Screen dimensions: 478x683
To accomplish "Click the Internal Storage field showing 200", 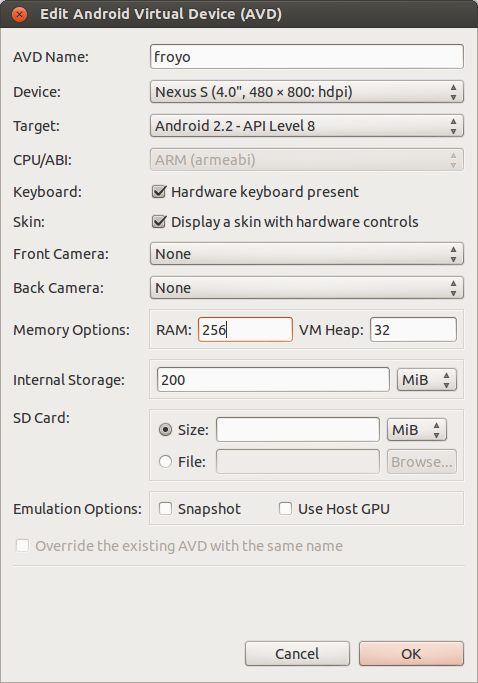I will (273, 380).
